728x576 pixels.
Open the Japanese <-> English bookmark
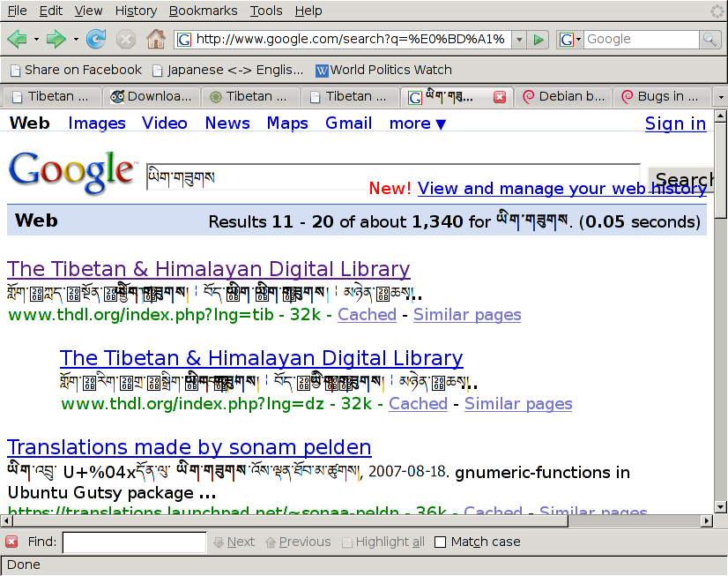click(x=228, y=71)
